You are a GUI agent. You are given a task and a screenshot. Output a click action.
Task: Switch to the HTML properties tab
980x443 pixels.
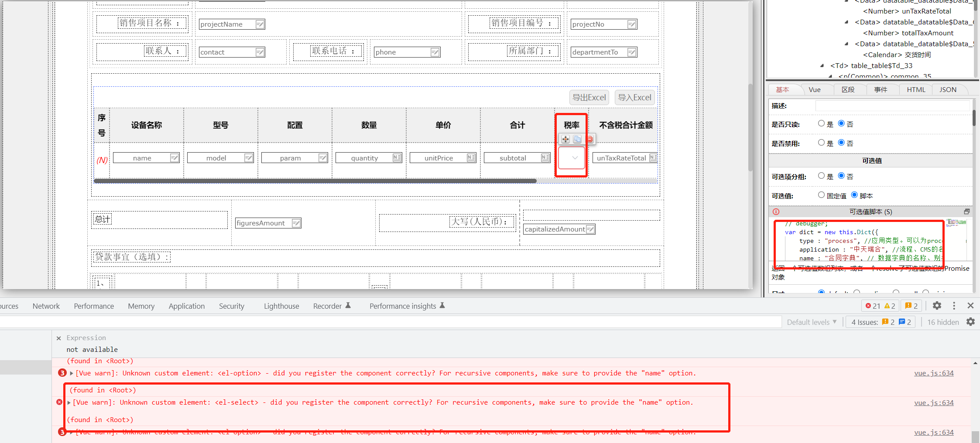pyautogui.click(x=916, y=89)
